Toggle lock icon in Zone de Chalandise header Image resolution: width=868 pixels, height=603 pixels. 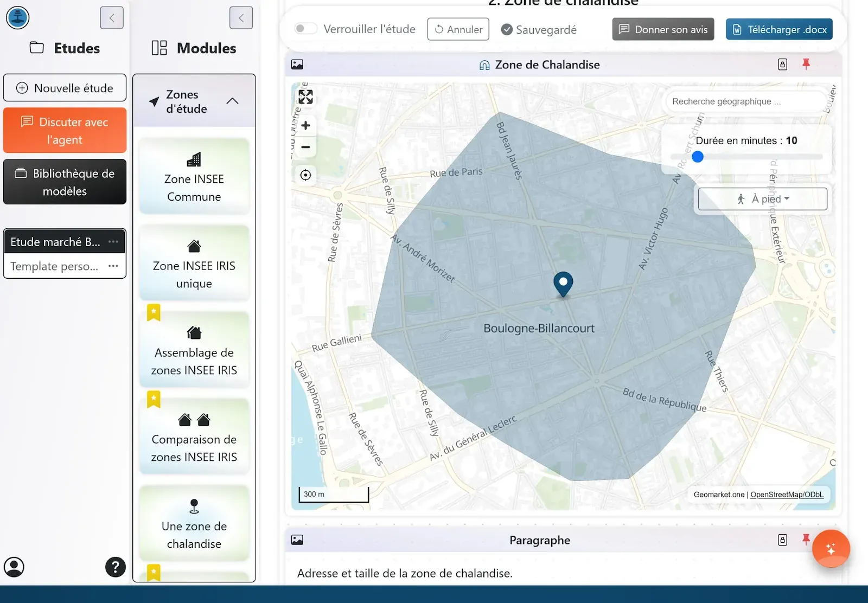click(x=782, y=64)
